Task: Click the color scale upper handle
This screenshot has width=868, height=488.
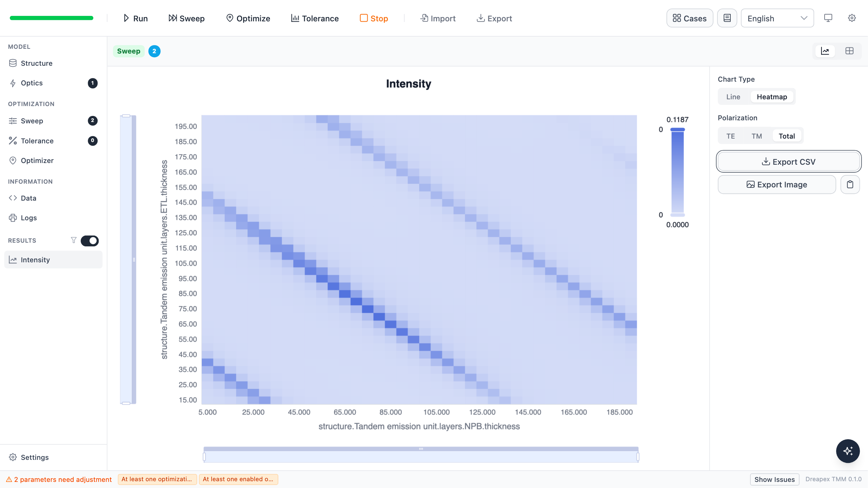Action: pos(677,130)
